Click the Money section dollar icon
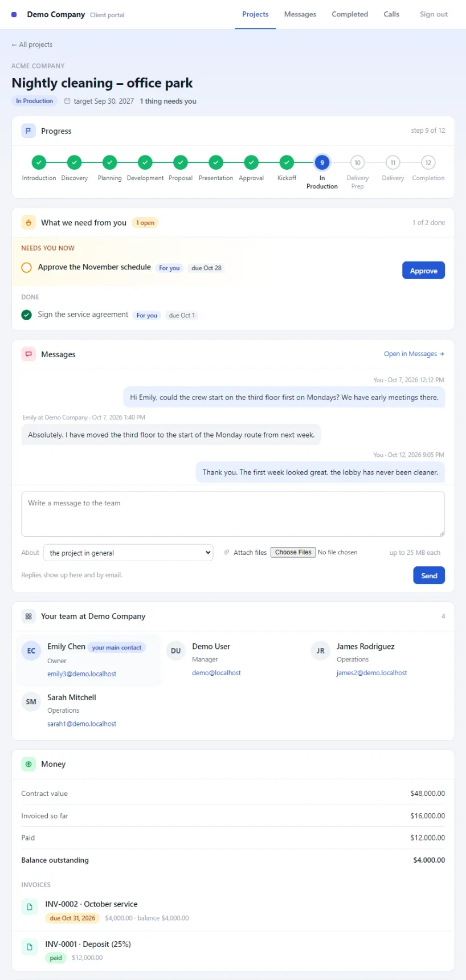Viewport: 466px width, 980px height. click(x=28, y=764)
